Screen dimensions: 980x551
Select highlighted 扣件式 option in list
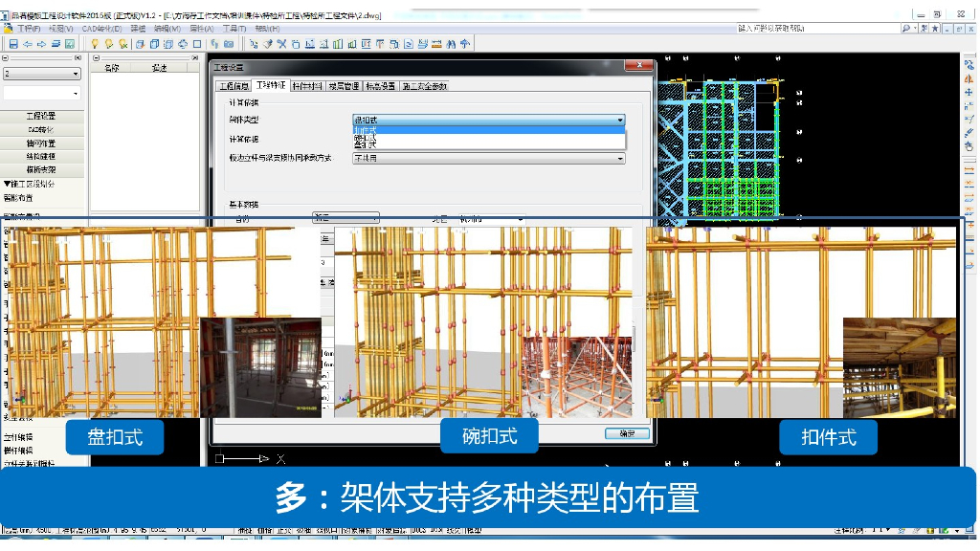coord(489,130)
